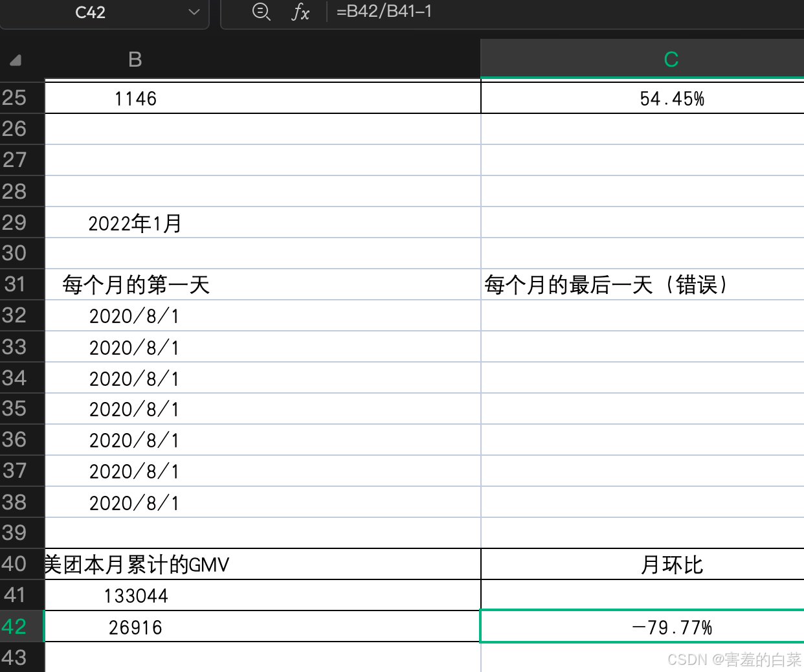Viewport: 804px width, 672px height.
Task: Click empty cell C32 beside first 2020/8/1
Action: point(642,315)
